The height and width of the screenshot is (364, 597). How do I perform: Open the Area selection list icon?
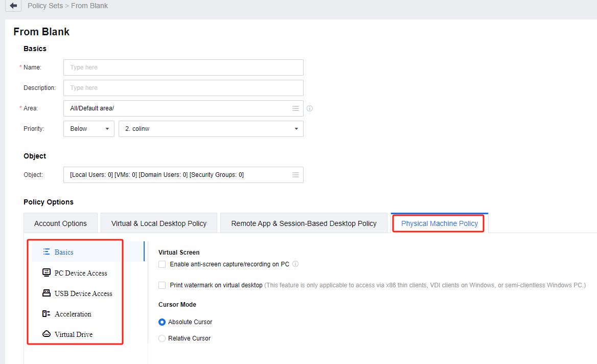click(295, 108)
